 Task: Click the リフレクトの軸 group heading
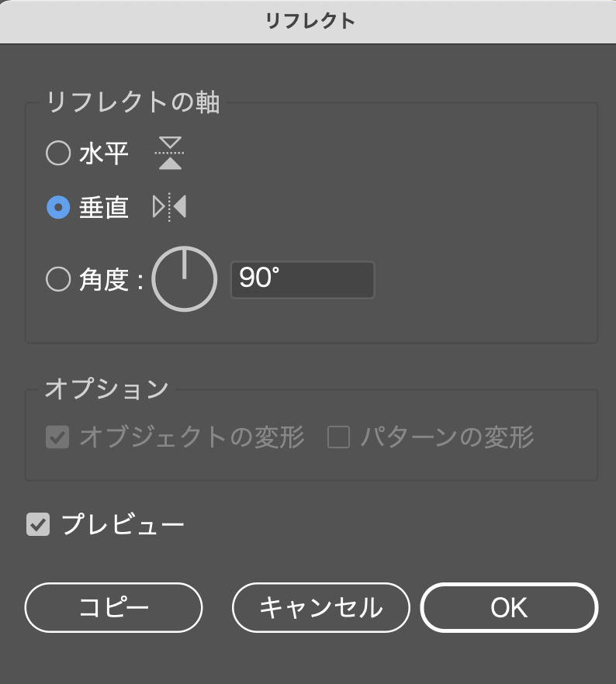[x=133, y=103]
